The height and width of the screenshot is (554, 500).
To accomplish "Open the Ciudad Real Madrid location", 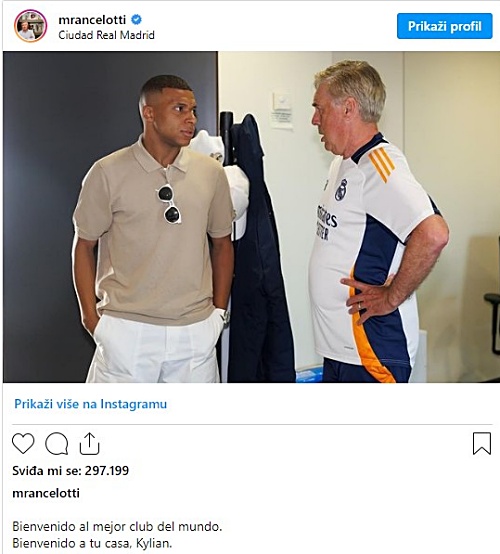I will click(x=106, y=35).
